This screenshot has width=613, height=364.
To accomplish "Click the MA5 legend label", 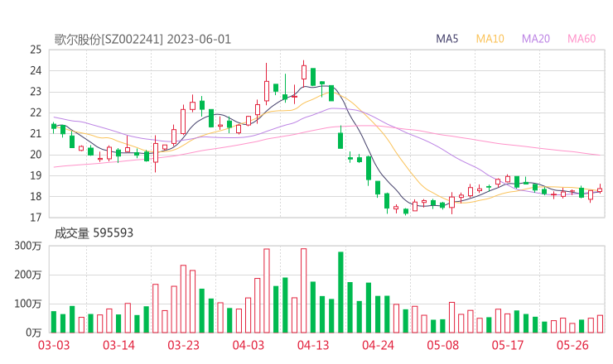I will pos(446,39).
